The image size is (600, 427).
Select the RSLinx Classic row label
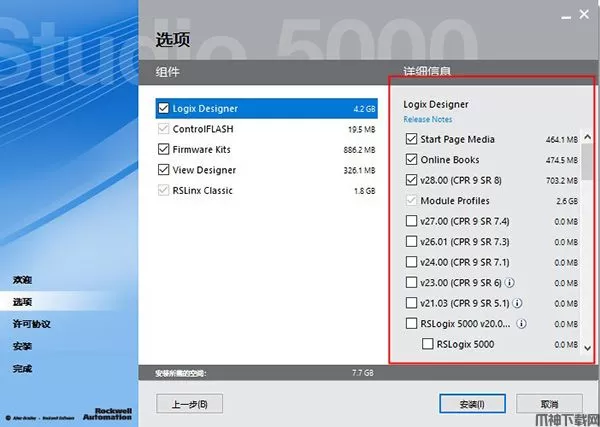click(202, 190)
